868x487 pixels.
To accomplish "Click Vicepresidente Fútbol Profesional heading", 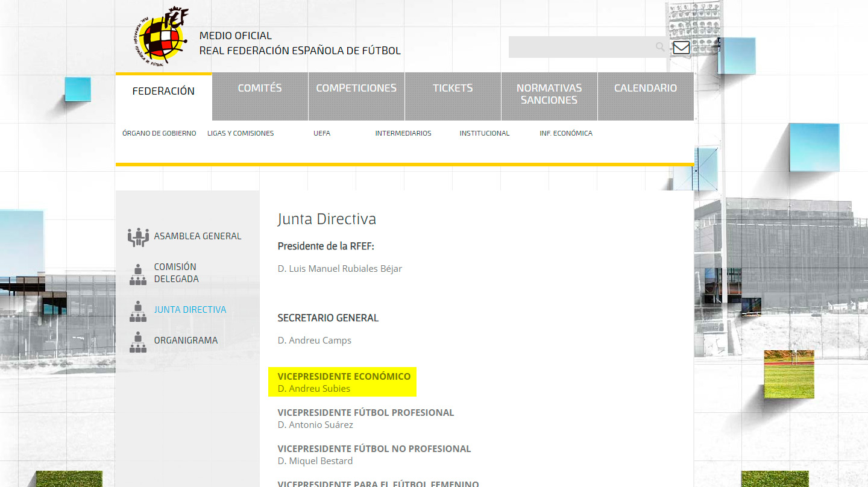I will point(366,412).
